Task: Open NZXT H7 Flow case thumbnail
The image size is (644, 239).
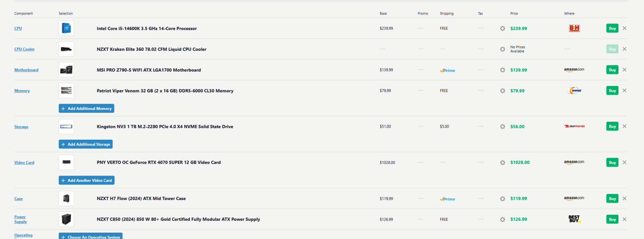Action: tap(66, 199)
